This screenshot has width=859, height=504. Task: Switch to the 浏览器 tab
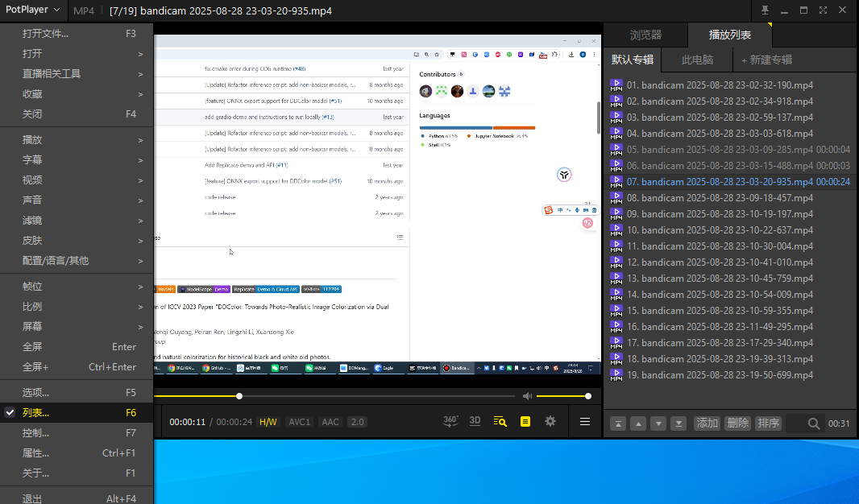coord(645,35)
